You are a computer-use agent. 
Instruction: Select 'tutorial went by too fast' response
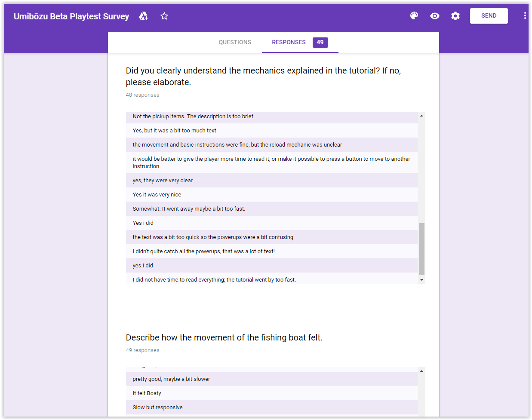[272, 279]
